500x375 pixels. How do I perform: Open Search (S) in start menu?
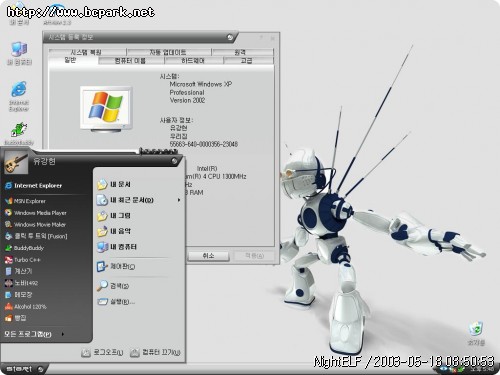113,286
